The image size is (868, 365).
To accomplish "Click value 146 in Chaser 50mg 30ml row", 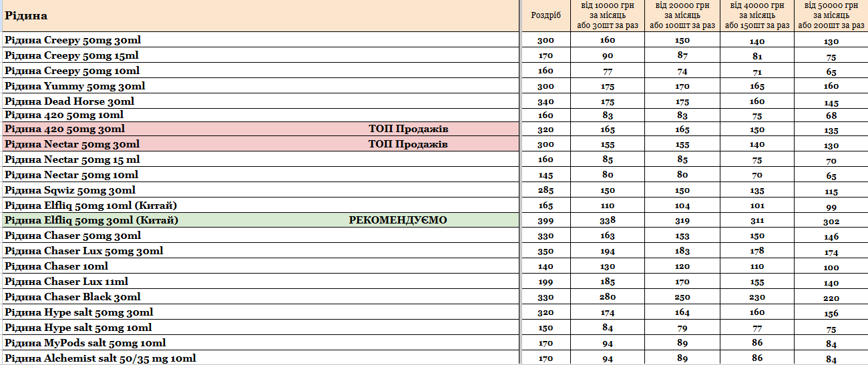I will [x=831, y=236].
